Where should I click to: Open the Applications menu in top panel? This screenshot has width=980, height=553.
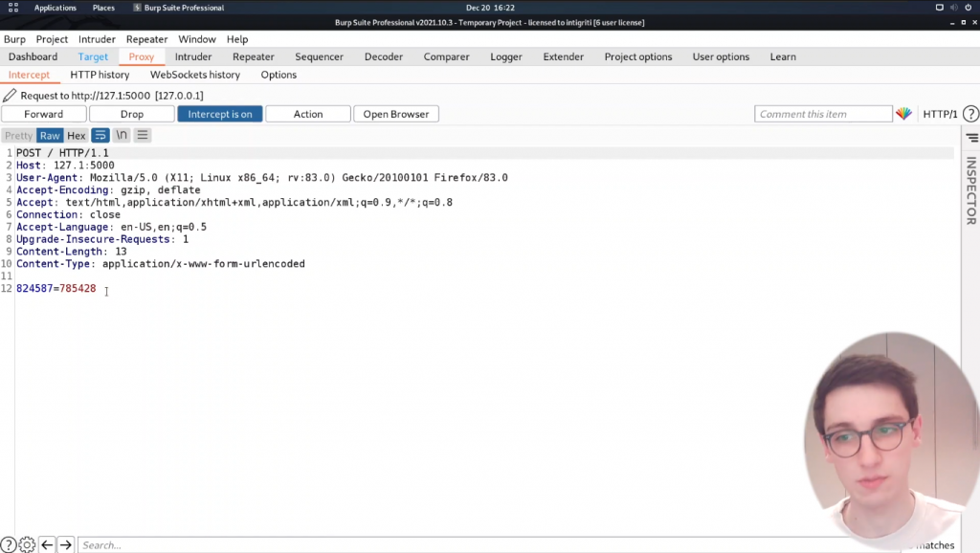[x=55, y=8]
